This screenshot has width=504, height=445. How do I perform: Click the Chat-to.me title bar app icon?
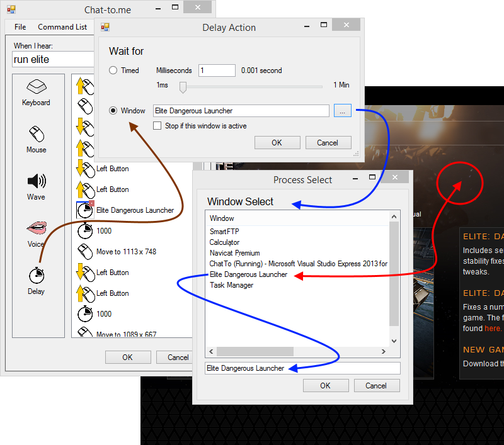(x=11, y=9)
